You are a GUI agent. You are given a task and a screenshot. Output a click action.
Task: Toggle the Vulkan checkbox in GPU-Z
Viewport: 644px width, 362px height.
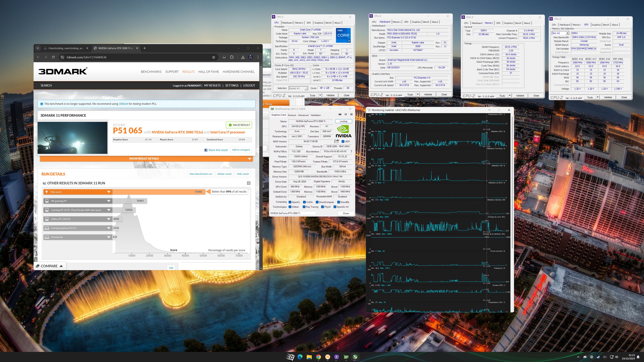click(x=290, y=207)
